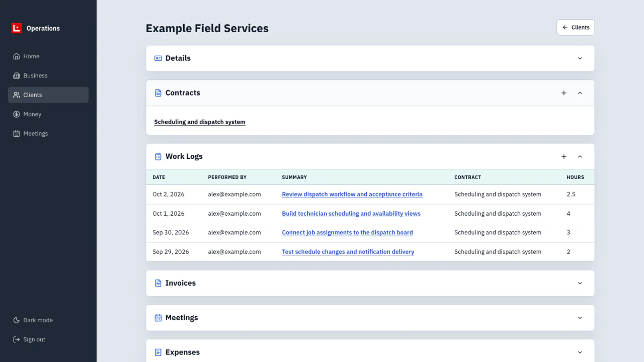This screenshot has width=644, height=362.
Task: Click the red Operations logo icon
Action: tap(17, 28)
